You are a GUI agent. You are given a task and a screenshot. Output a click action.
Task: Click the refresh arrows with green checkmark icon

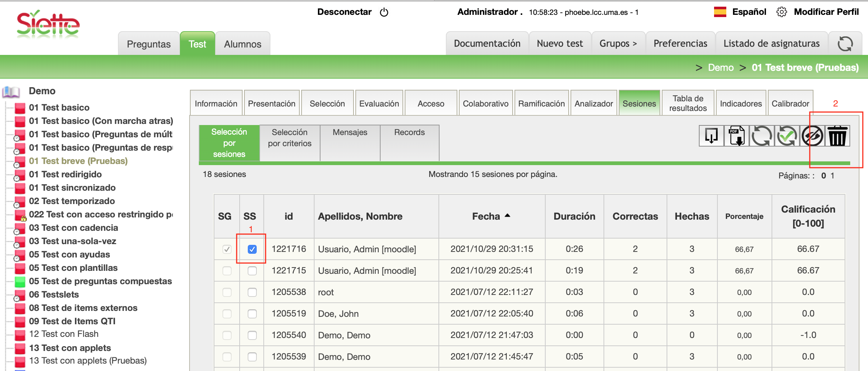pos(787,136)
